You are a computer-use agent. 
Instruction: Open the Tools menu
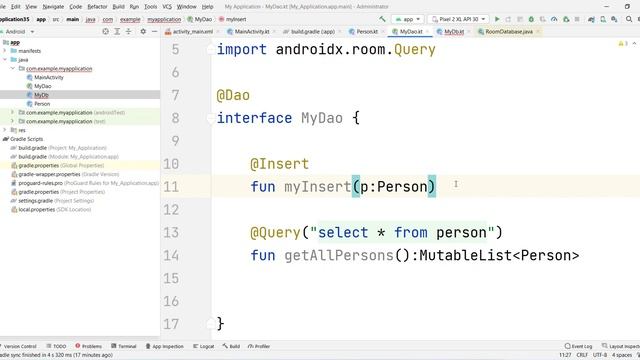[150, 7]
